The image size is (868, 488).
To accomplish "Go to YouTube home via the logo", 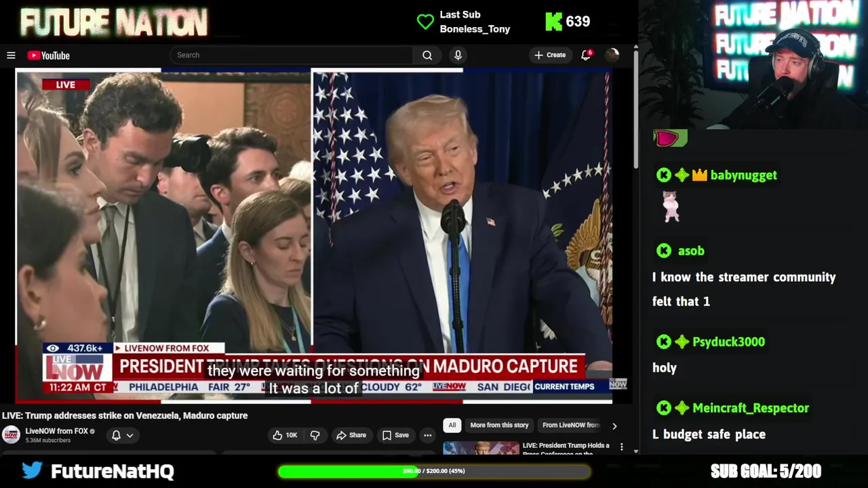I will pos(49,56).
